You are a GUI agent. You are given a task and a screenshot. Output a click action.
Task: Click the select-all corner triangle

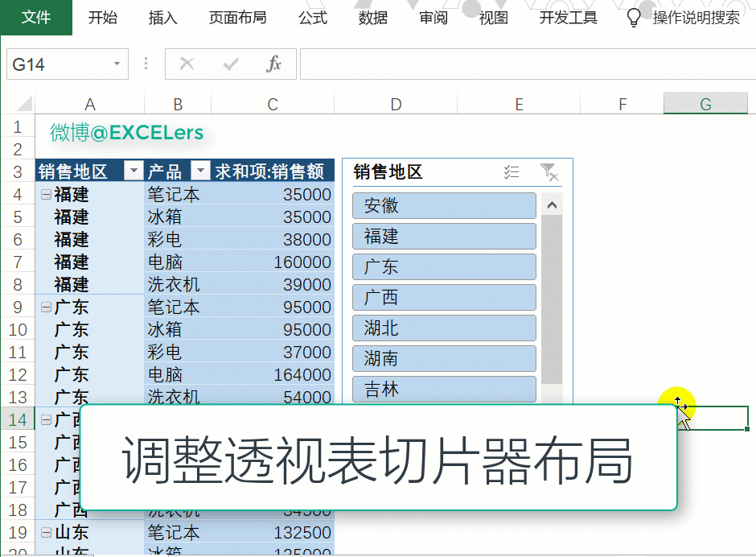click(x=24, y=104)
